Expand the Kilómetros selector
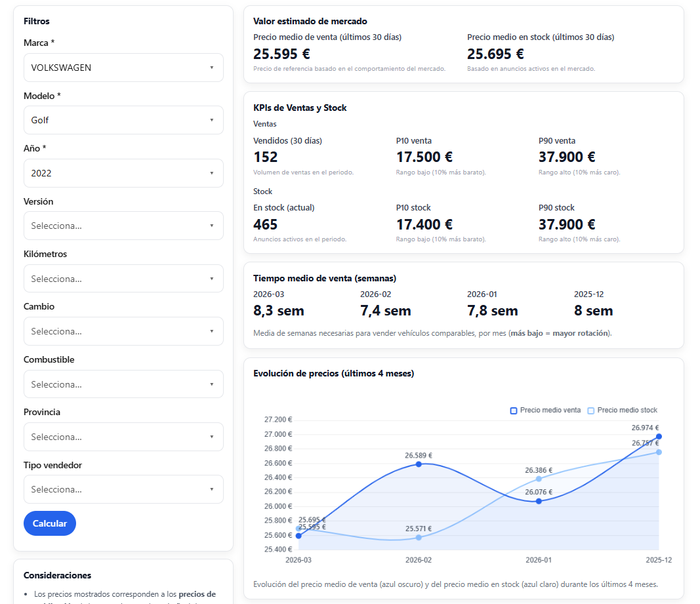The image size is (700, 604). (123, 279)
